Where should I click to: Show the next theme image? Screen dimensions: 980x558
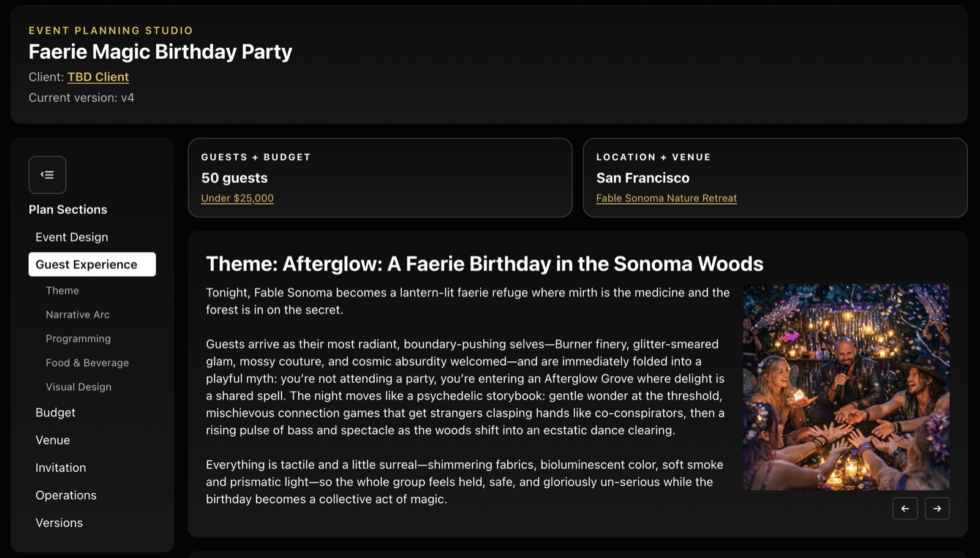point(937,508)
